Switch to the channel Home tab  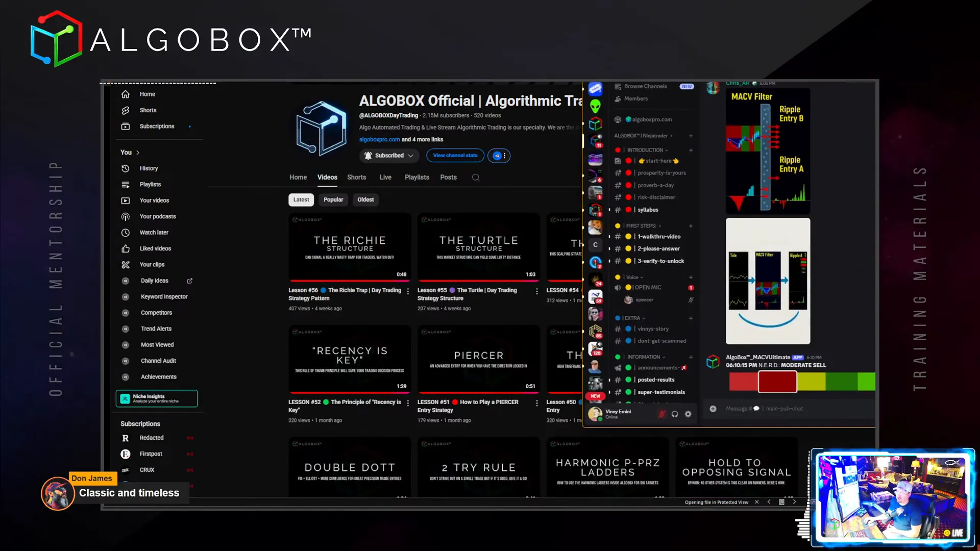(x=298, y=178)
